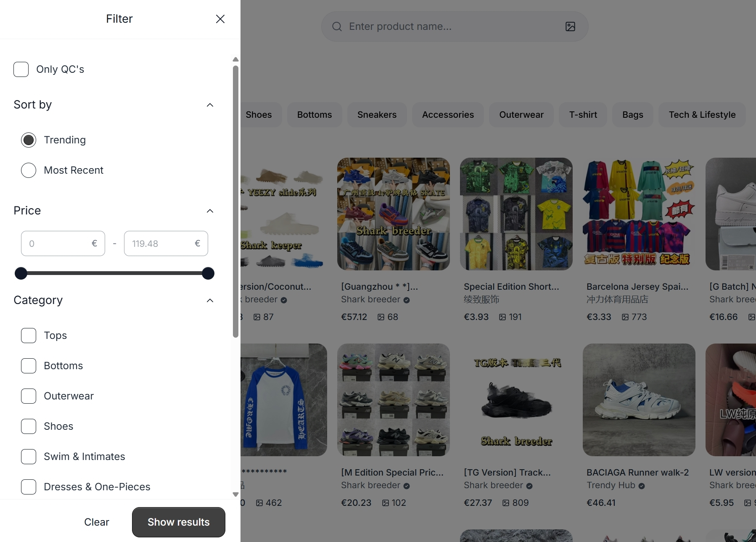This screenshot has height=542, width=756.
Task: Click the €57.12 price text
Action: [x=354, y=317]
